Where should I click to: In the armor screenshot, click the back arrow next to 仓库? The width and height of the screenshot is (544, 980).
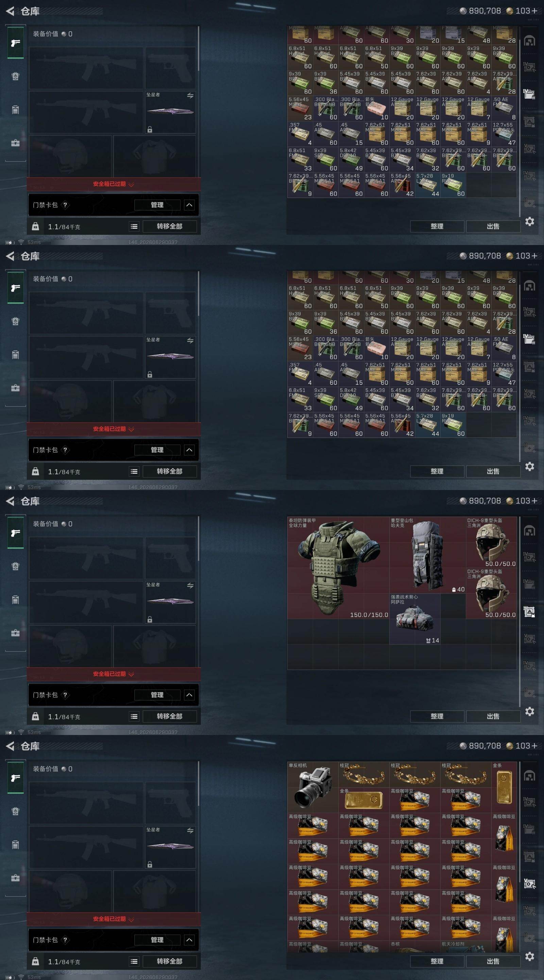[x=10, y=501]
